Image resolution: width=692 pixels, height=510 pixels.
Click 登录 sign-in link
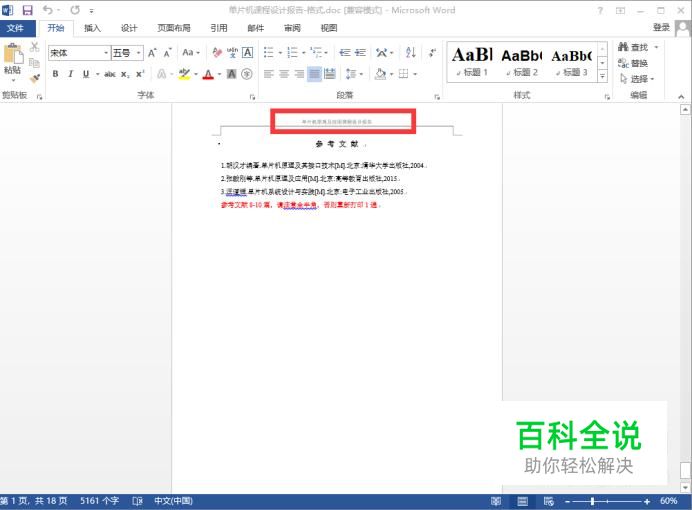point(661,27)
